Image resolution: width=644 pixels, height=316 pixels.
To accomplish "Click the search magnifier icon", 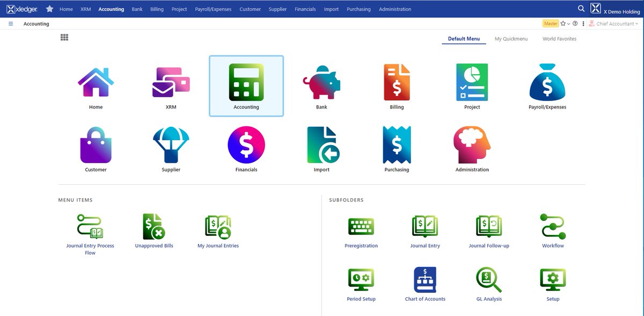I will 581,9.
